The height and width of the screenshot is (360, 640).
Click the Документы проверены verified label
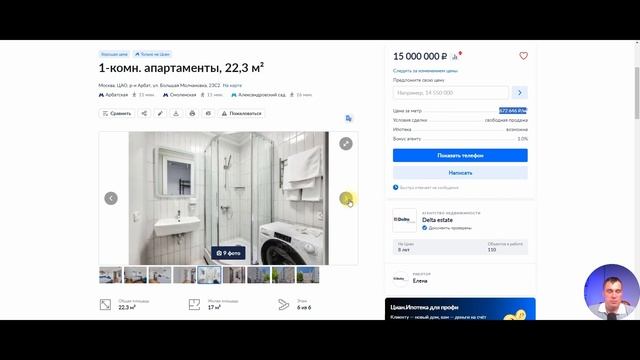[450, 228]
